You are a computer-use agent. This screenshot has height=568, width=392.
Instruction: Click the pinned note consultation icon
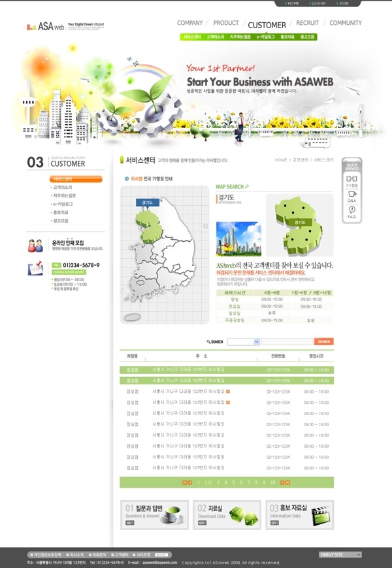[35, 268]
